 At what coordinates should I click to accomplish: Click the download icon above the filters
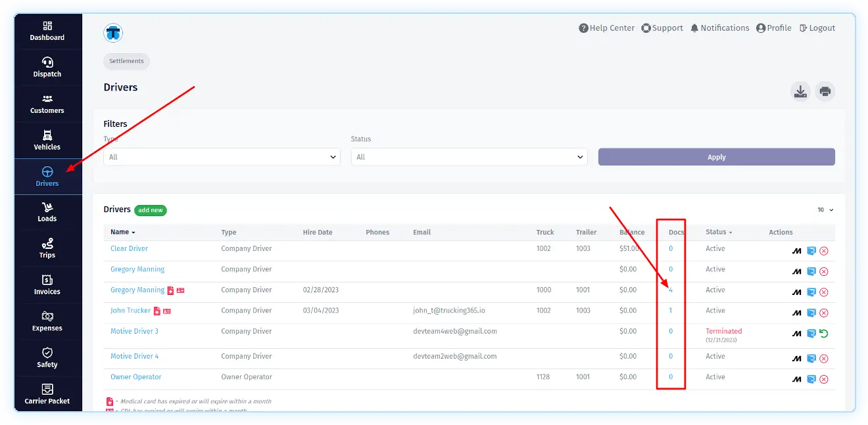[x=800, y=91]
